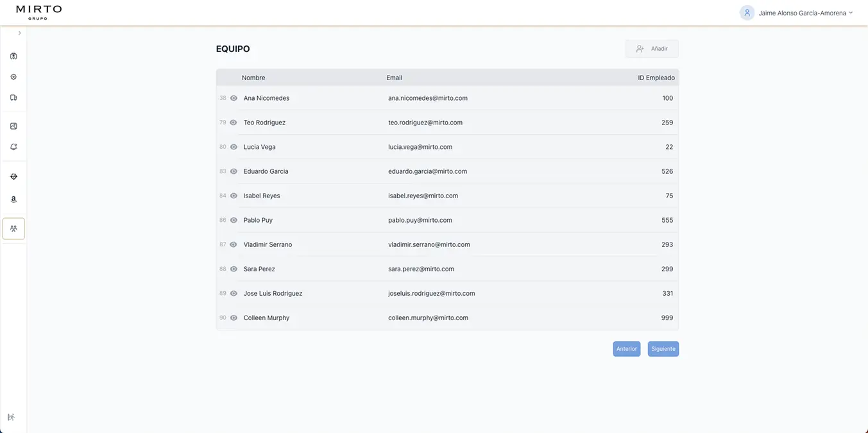Click employee ID 293

(x=667, y=244)
